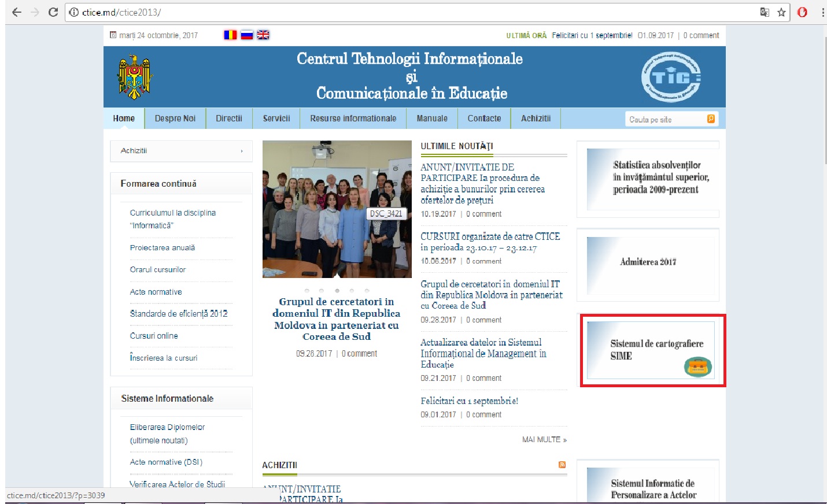Expand the Achizitii sidebar arrow
This screenshot has width=827, height=504.
242,151
